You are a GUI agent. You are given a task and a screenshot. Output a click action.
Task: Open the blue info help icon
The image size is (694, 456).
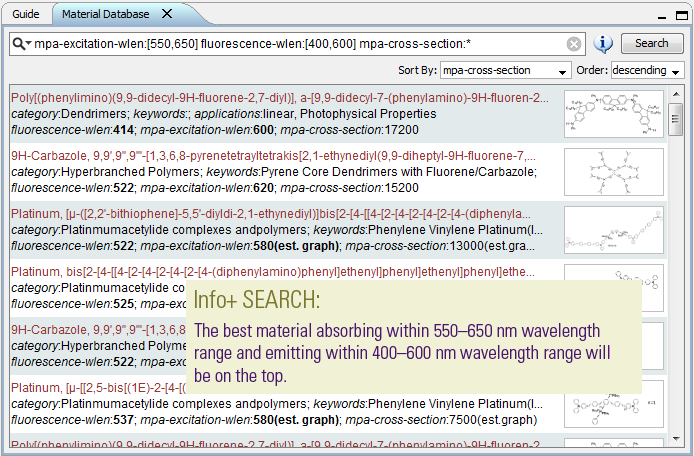603,44
